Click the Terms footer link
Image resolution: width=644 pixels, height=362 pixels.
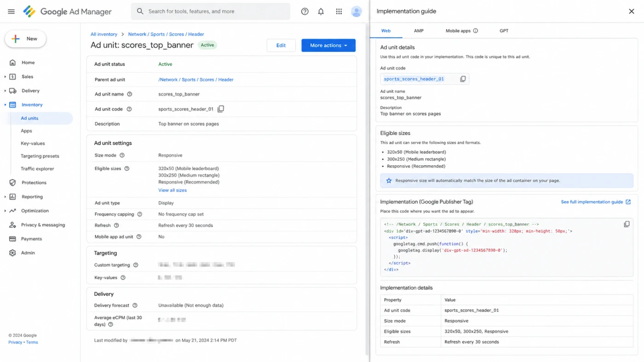32,342
